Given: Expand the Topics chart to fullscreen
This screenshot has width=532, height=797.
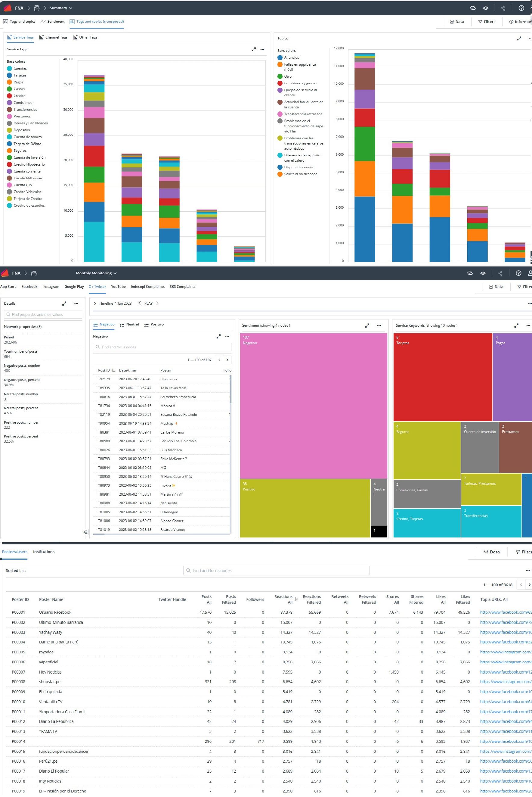Looking at the screenshot, I should point(519,38).
